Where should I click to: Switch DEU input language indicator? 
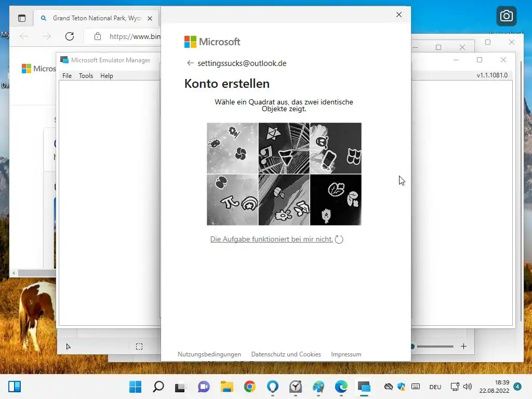[435, 387]
